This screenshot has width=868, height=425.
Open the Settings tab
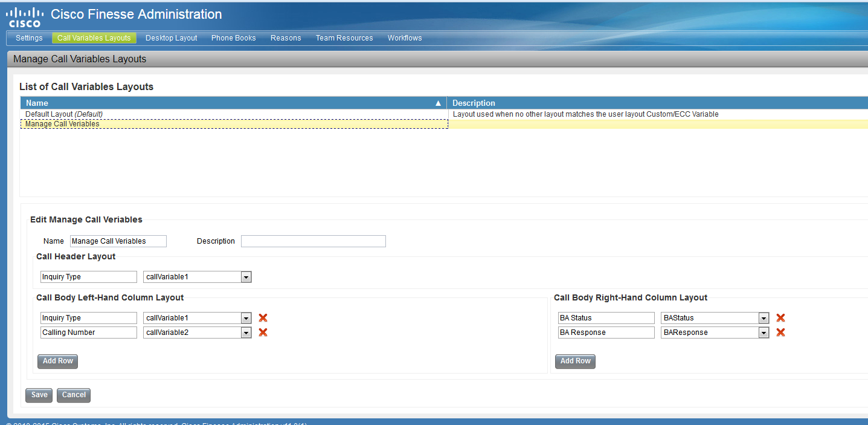pos(29,38)
